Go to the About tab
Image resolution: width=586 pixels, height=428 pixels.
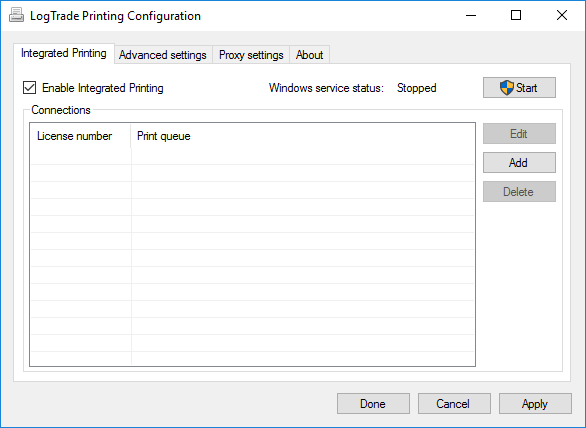point(309,55)
